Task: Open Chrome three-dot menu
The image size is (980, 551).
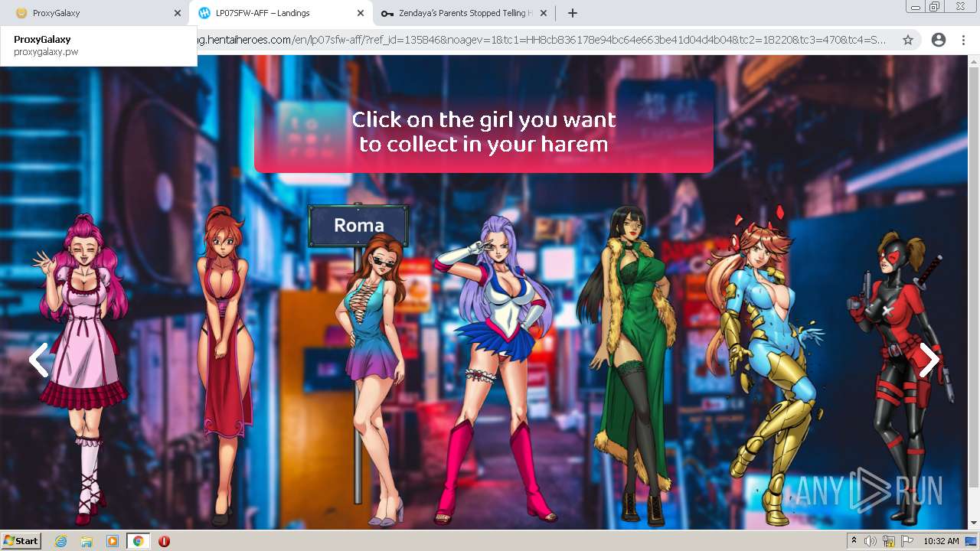Action: [963, 40]
